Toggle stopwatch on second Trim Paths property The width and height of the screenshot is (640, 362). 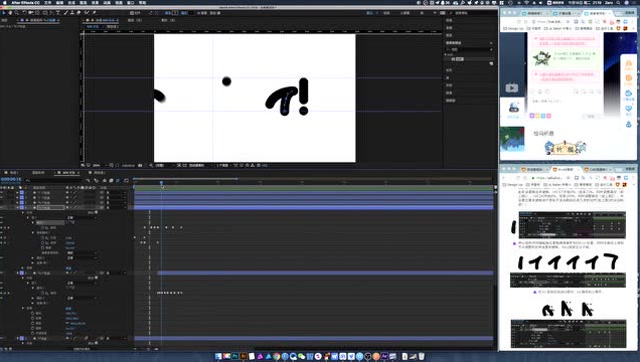(x=42, y=243)
